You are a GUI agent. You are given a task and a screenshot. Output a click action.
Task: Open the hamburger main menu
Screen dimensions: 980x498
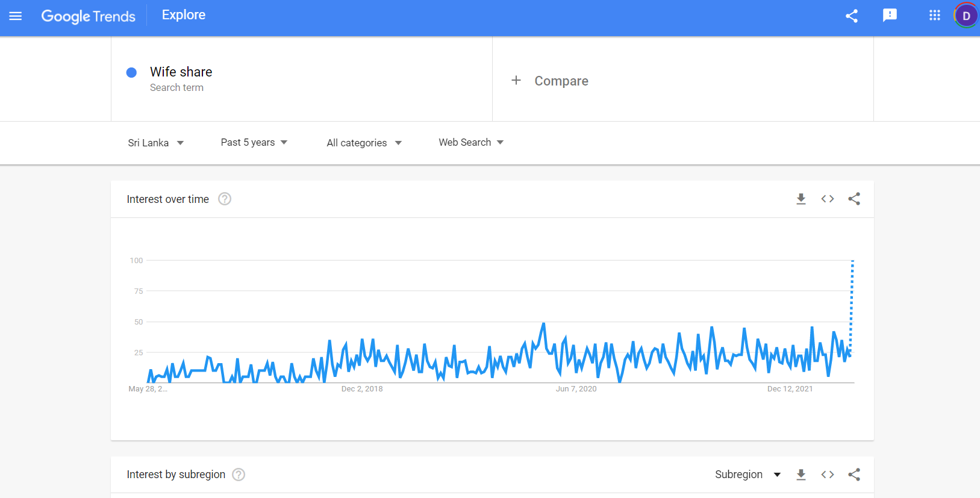[16, 16]
